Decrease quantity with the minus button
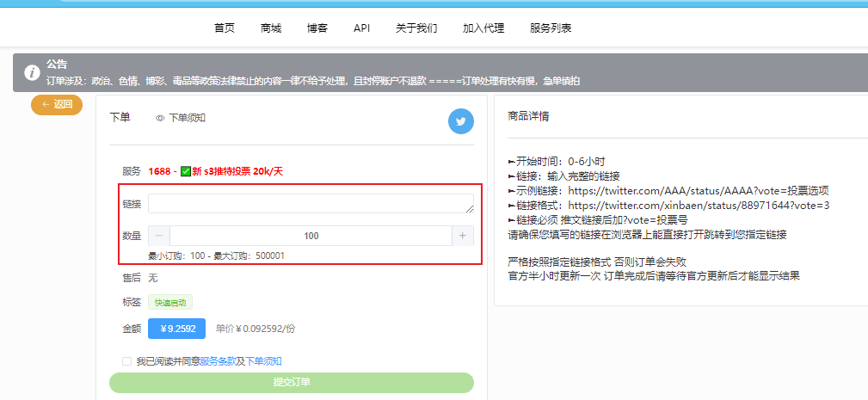The width and height of the screenshot is (868, 400). tap(159, 236)
